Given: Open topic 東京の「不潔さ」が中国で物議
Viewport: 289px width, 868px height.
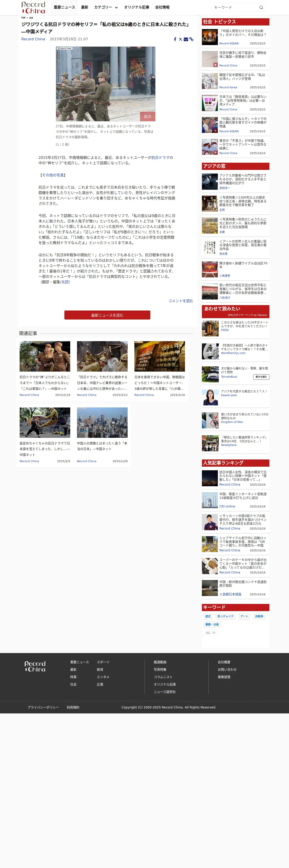Looking at the screenshot, I should (x=243, y=144).
